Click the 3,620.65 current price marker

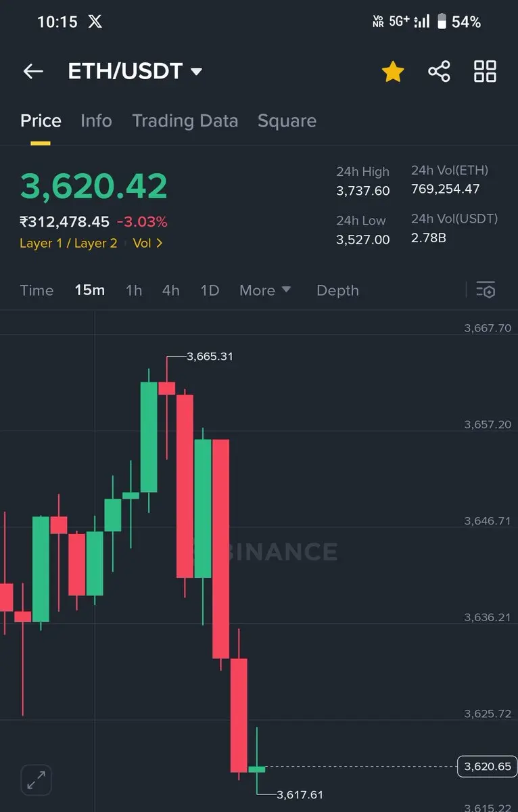pos(487,767)
